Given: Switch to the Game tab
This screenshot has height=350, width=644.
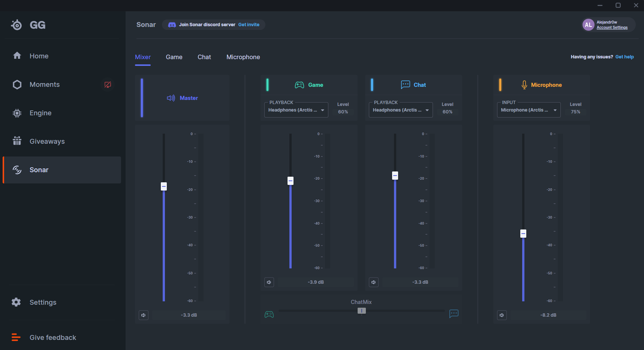Looking at the screenshot, I should click(x=174, y=57).
